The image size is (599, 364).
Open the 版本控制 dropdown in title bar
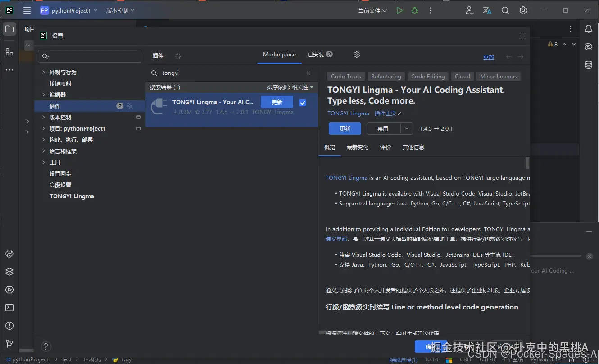click(120, 10)
